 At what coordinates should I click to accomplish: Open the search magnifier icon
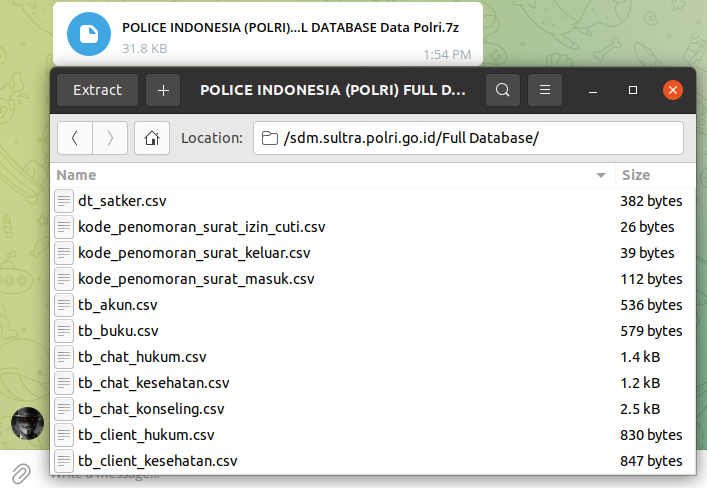pos(503,90)
